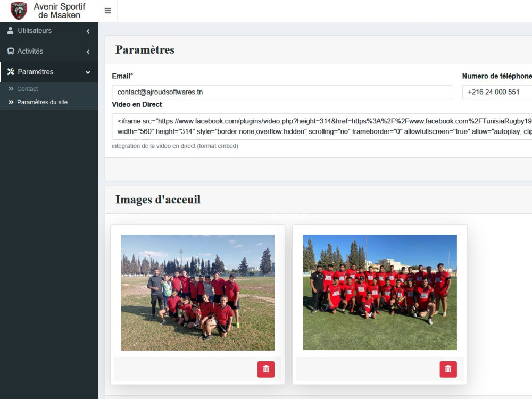
Task: Click the Avenir Sportif de Msaken logo
Action: point(19,11)
